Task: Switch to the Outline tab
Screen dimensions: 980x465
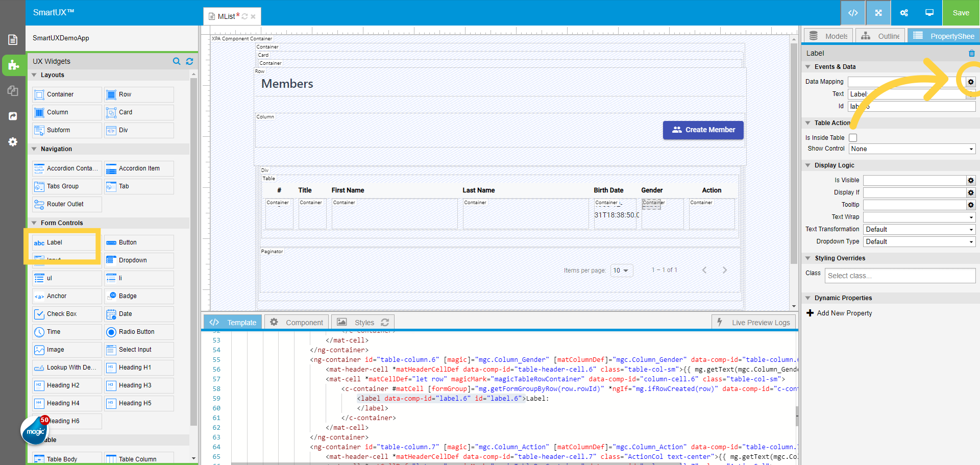Action: pyautogui.click(x=880, y=36)
